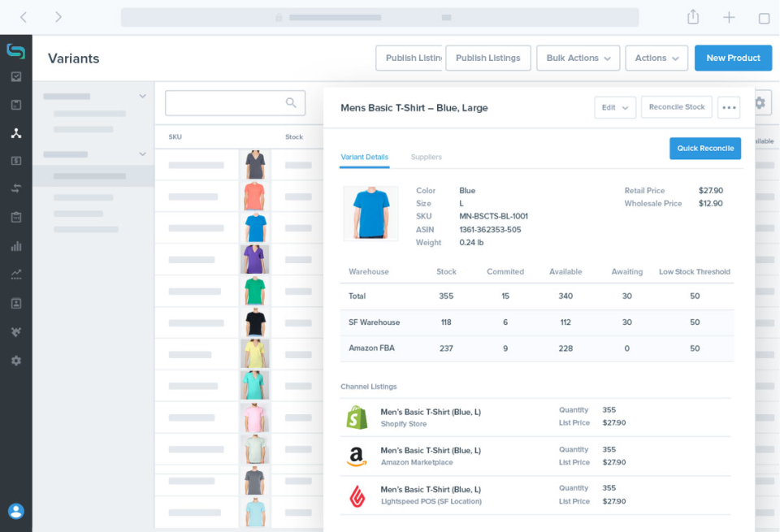Click the Shopify Store channel icon
This screenshot has height=532, width=780.
(357, 417)
